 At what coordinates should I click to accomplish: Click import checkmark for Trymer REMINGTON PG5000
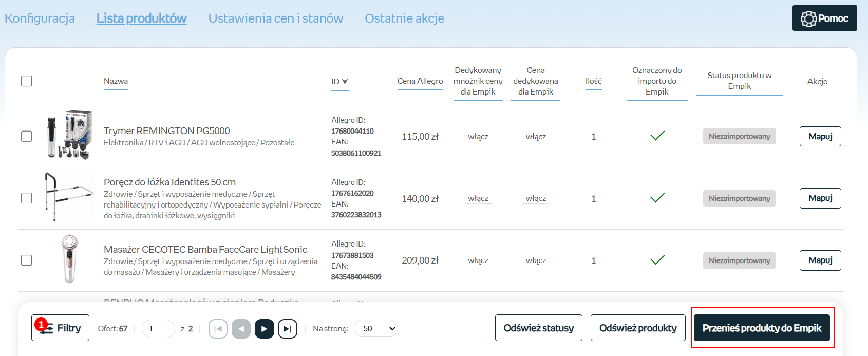coord(657,136)
